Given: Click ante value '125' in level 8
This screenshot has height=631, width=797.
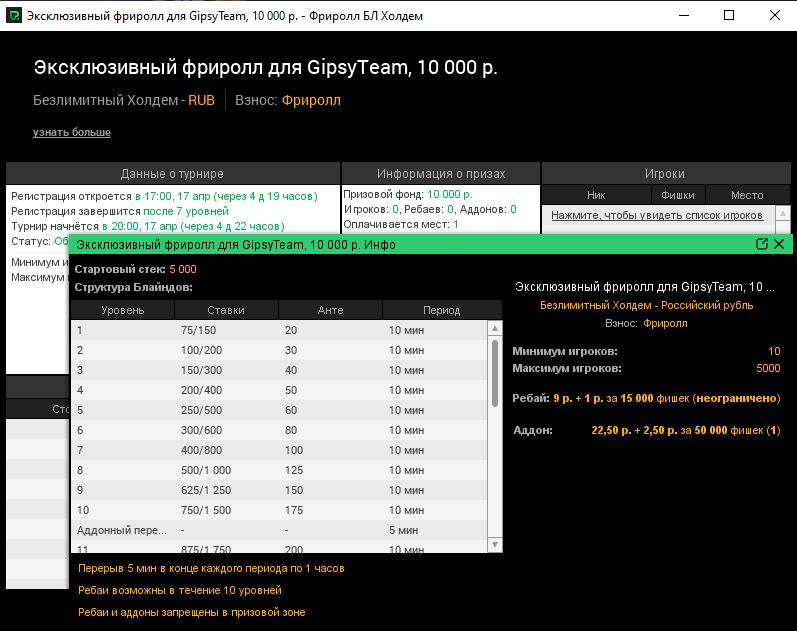Looking at the screenshot, I should pos(294,470).
